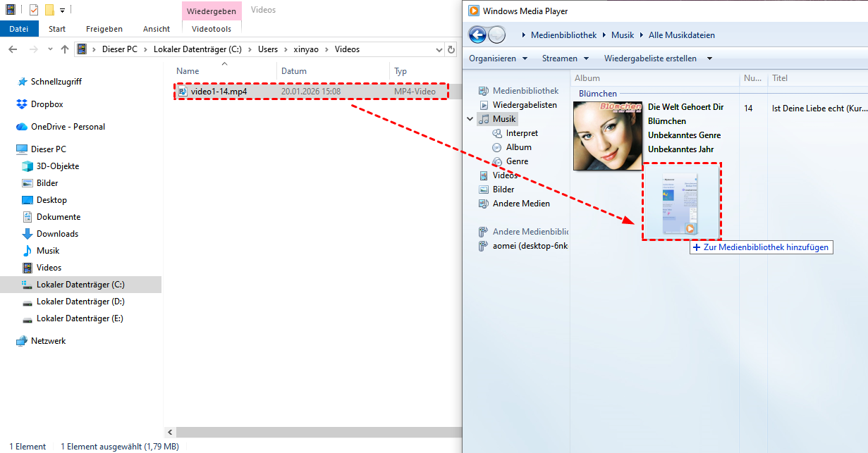The width and height of the screenshot is (868, 453).
Task: Open Wiedergabelisten in the Media Player sidebar
Action: click(x=525, y=105)
